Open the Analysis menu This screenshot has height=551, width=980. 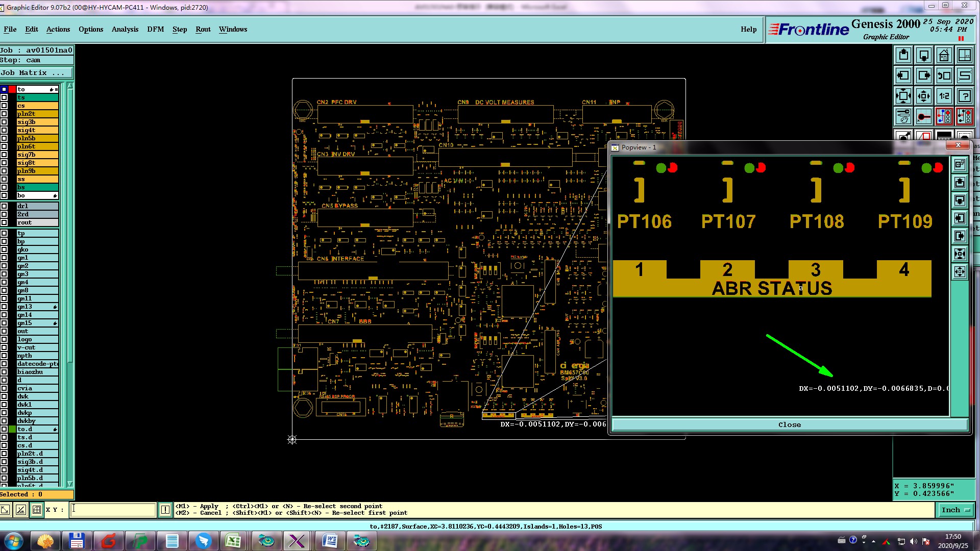pyautogui.click(x=125, y=29)
